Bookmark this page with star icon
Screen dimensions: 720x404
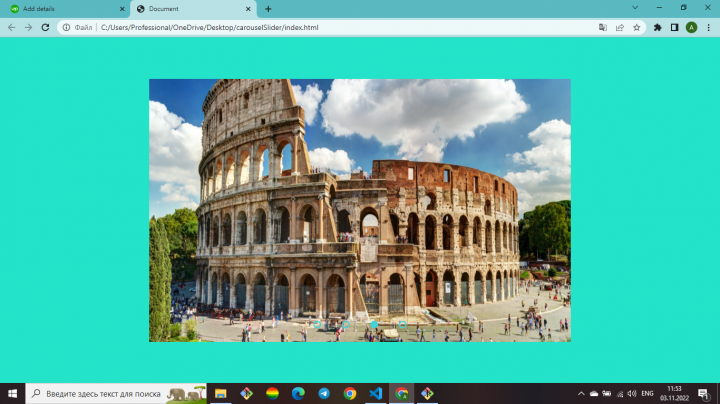click(x=636, y=28)
